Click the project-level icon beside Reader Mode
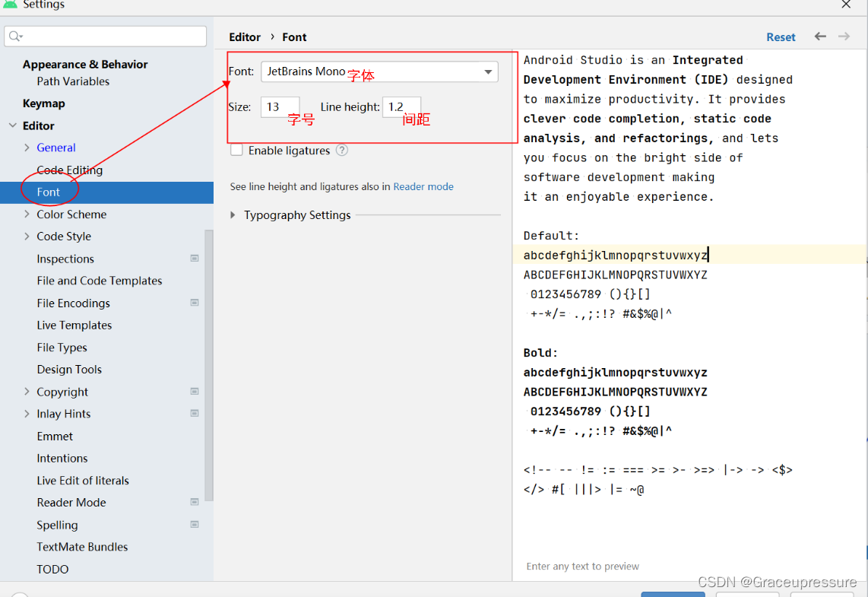Image resolution: width=868 pixels, height=597 pixels. coord(195,502)
